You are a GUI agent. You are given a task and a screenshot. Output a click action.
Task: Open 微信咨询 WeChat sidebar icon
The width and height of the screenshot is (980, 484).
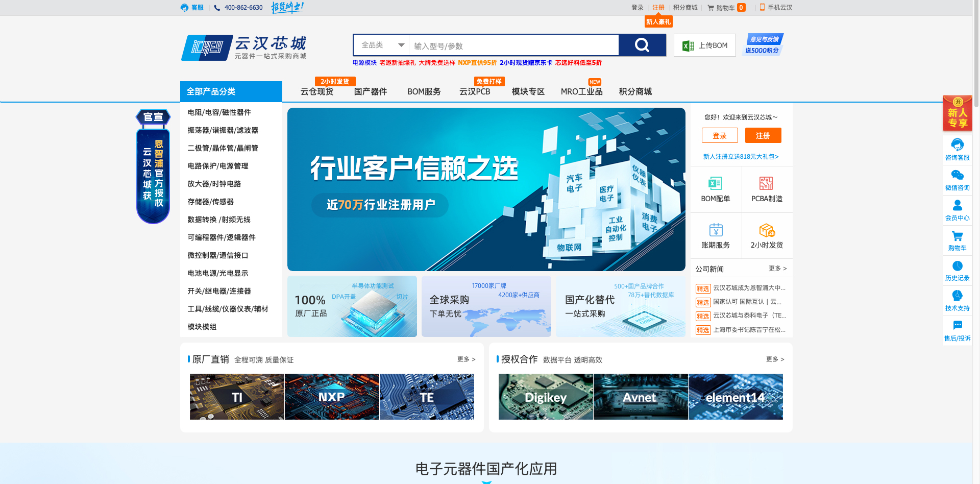click(957, 175)
